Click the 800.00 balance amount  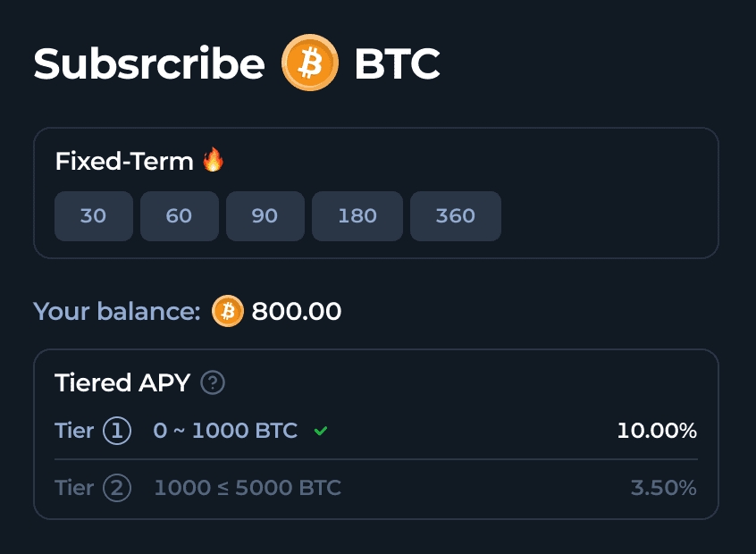297,311
